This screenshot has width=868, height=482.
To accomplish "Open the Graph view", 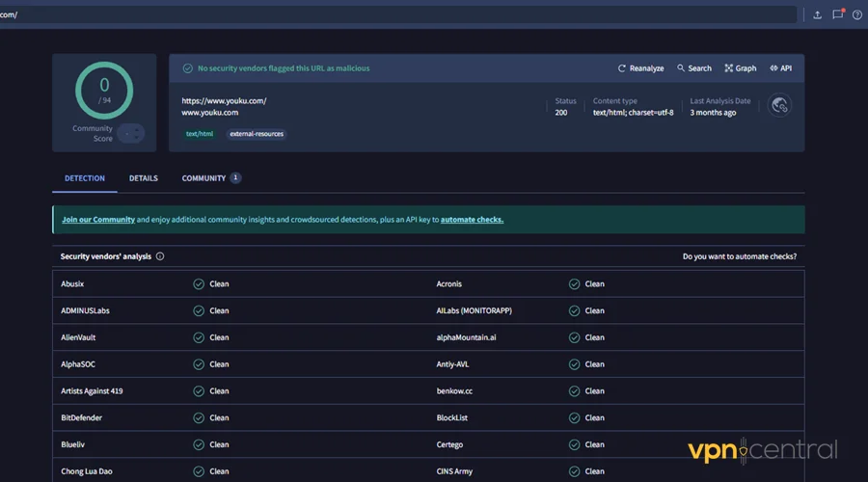I will tap(740, 68).
